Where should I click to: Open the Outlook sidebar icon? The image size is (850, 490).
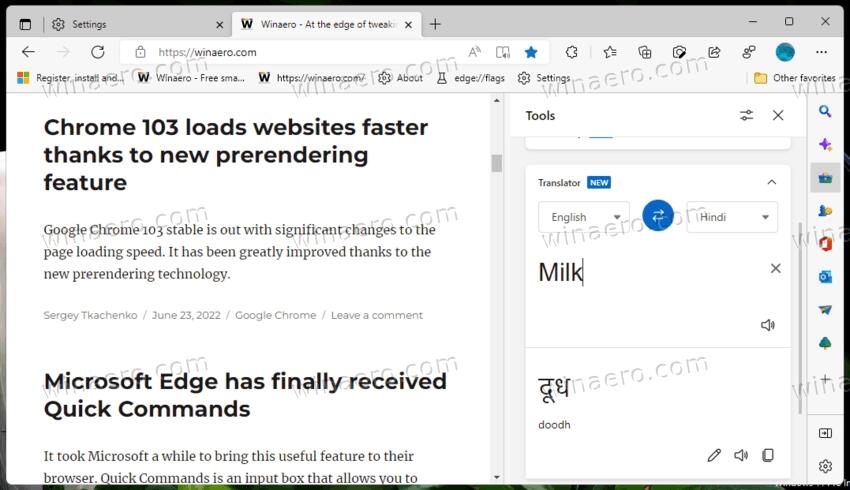coord(825,277)
